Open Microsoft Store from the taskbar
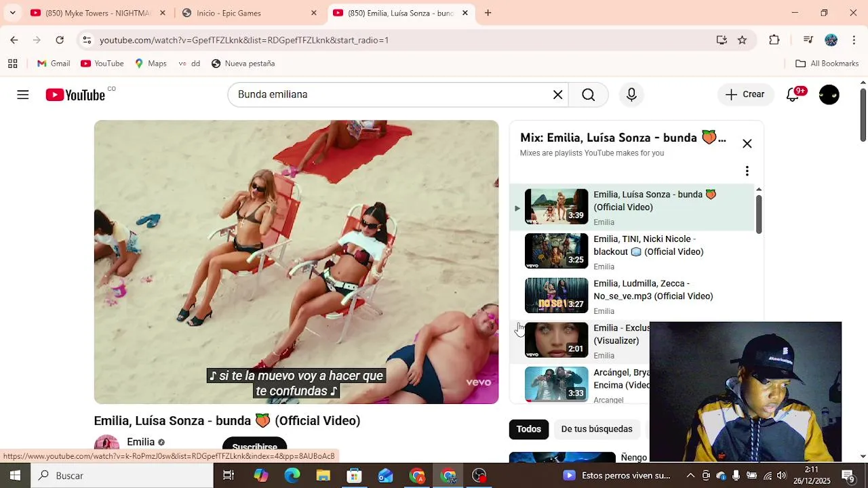Image resolution: width=868 pixels, height=488 pixels. [354, 476]
